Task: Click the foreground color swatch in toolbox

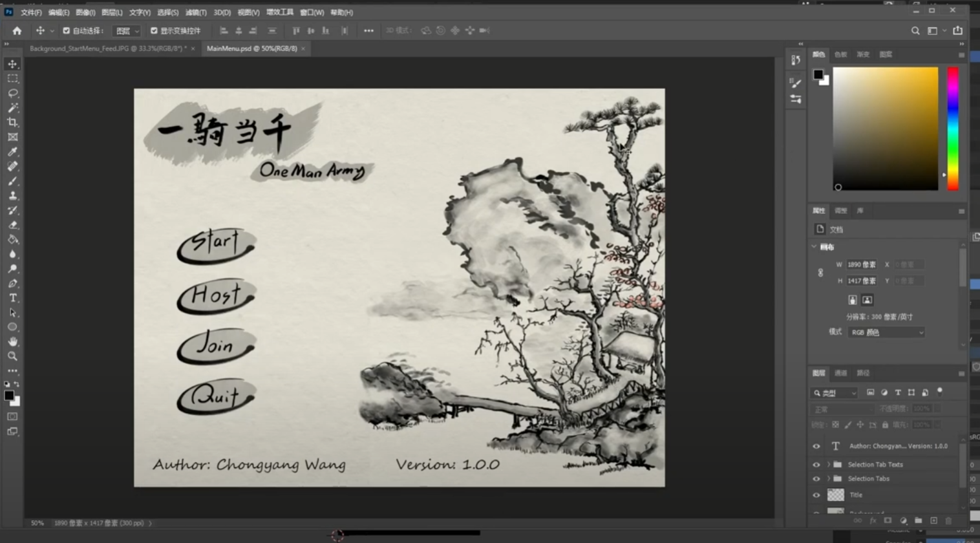Action: [x=8, y=396]
